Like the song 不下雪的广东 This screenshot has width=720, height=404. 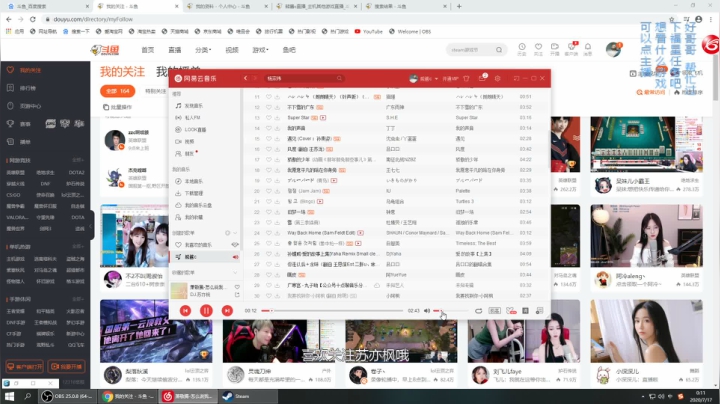click(269, 107)
